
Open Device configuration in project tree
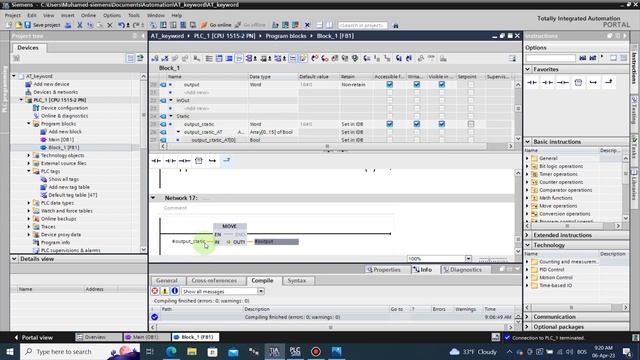tap(64, 108)
